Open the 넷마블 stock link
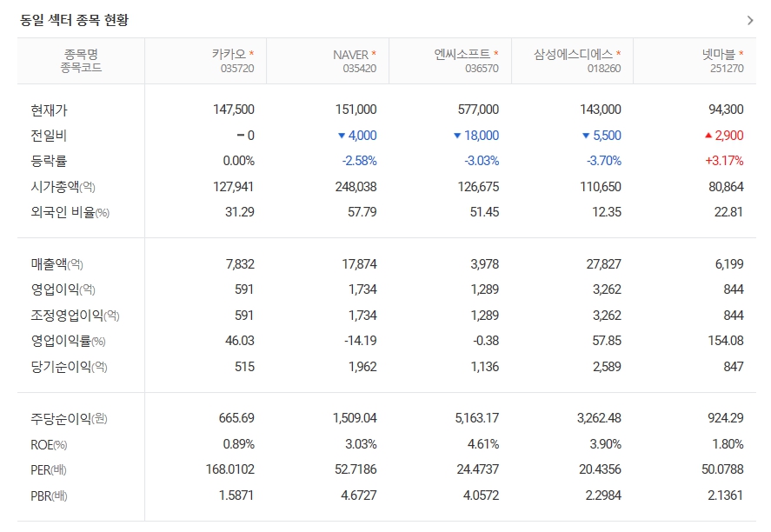The width and height of the screenshot is (771, 532). coord(719,54)
